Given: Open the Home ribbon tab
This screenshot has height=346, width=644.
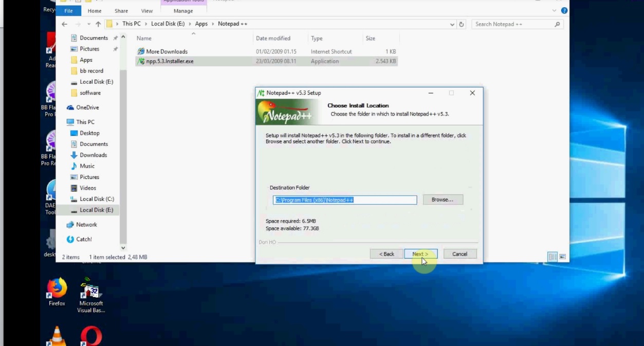Looking at the screenshot, I should 95,11.
